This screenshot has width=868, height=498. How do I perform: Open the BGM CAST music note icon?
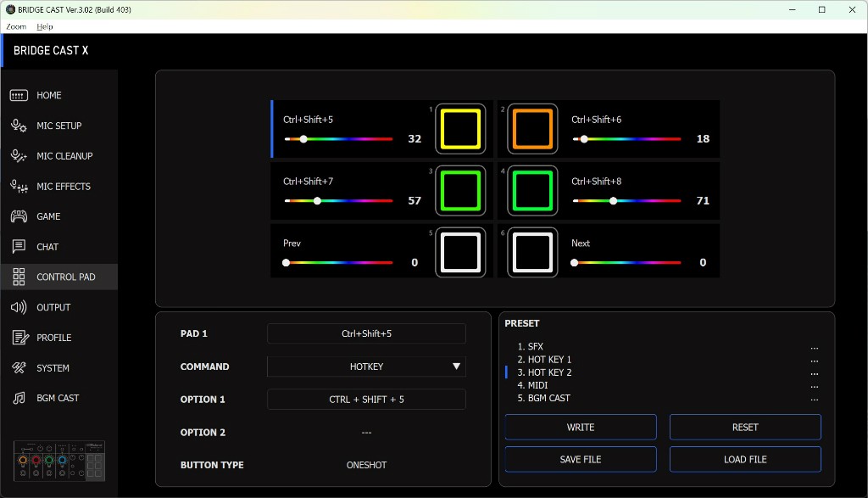[x=19, y=398]
